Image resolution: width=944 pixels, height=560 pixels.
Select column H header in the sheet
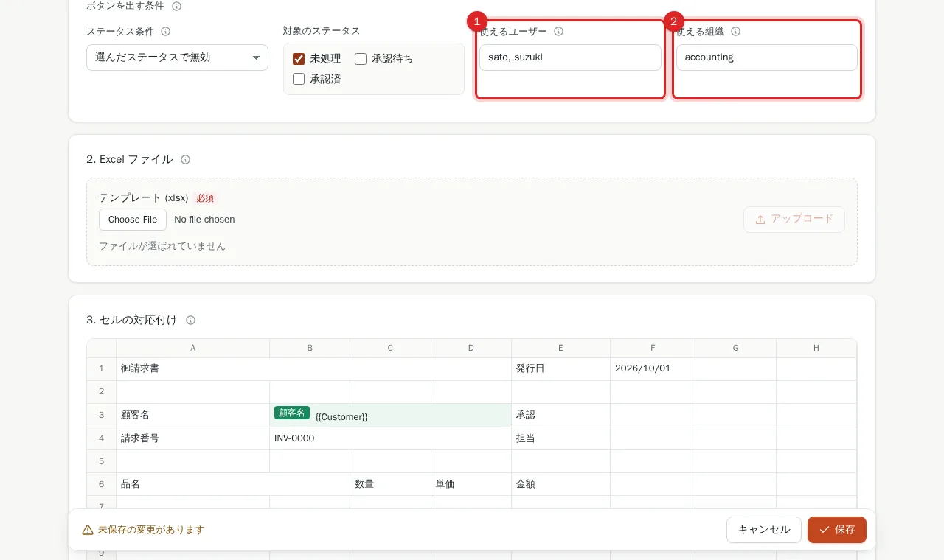point(816,348)
